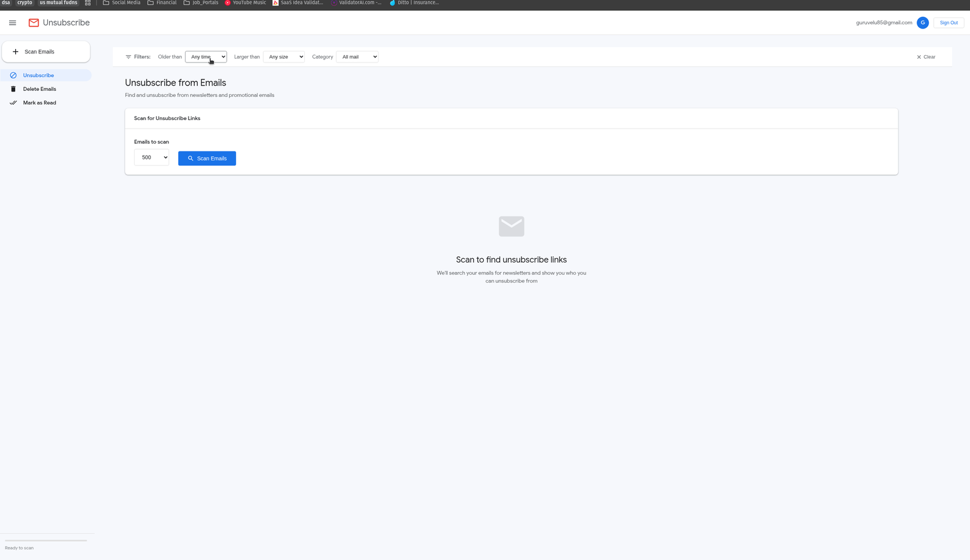Click the Scan for Unsubscribe Links header
The image size is (970, 560).
click(x=167, y=118)
